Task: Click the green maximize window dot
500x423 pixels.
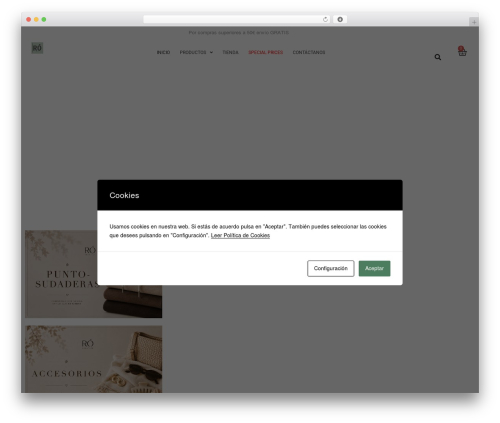Action: coord(44,19)
